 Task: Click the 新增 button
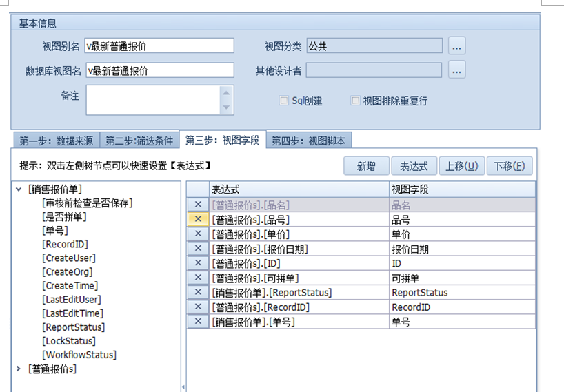coord(366,166)
